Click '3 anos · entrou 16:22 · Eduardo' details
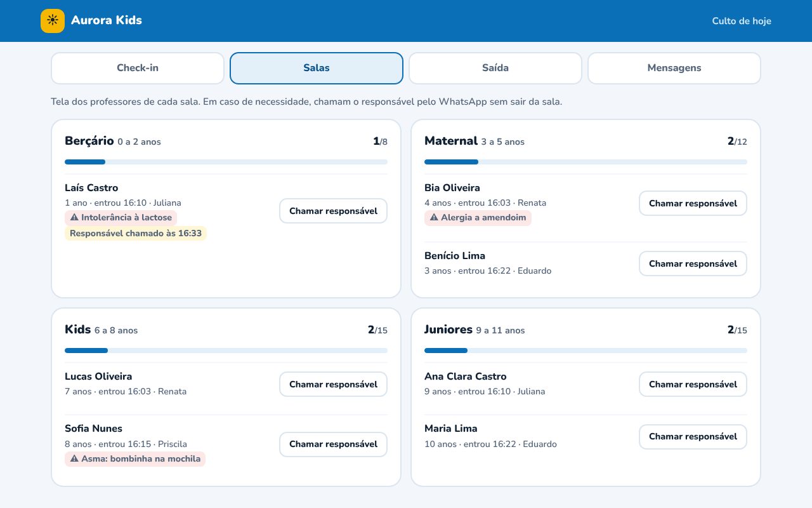This screenshot has height=508, width=812. (488, 271)
